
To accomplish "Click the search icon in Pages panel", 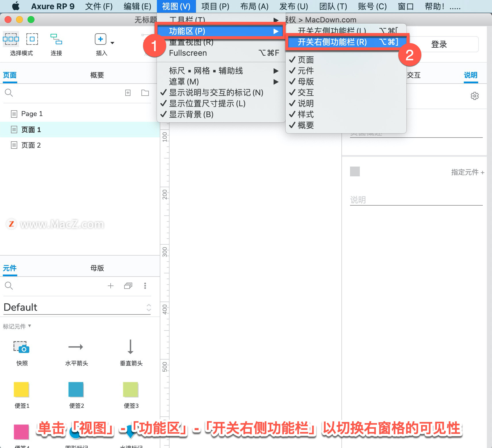I will 9,93.
